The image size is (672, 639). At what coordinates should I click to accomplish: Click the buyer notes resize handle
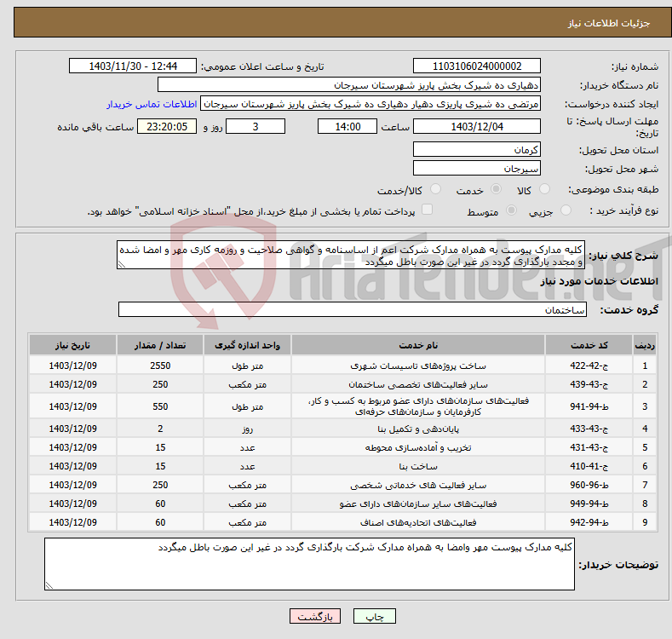click(49, 585)
